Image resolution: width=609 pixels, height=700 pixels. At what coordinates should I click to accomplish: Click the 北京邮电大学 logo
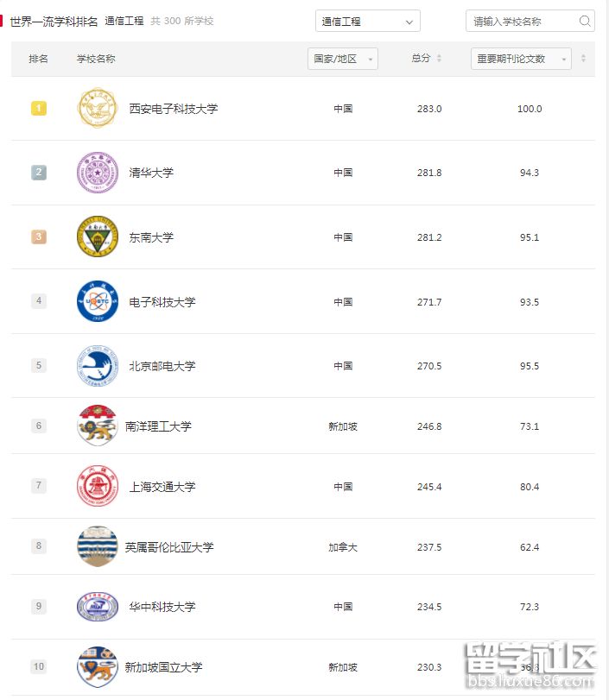click(x=97, y=365)
